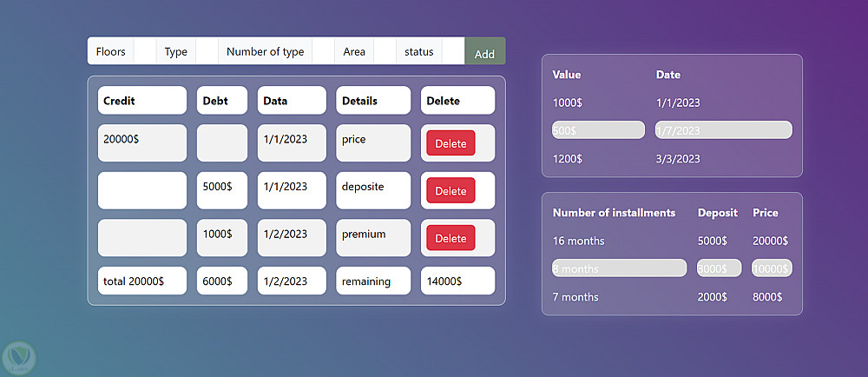The image size is (868, 377).
Task: Click the Area input box
Action: [x=385, y=51]
